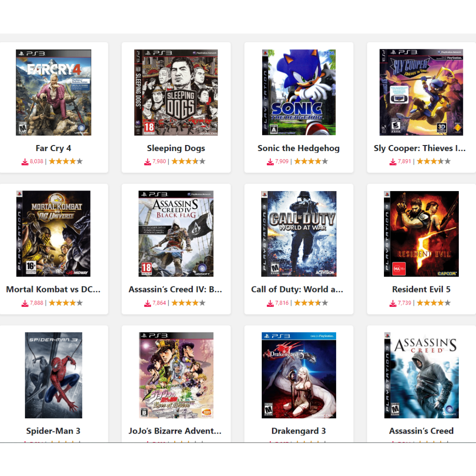Click the download icon under Sly Cooper
Image resolution: width=476 pixels, height=476 pixels.
coord(393,162)
